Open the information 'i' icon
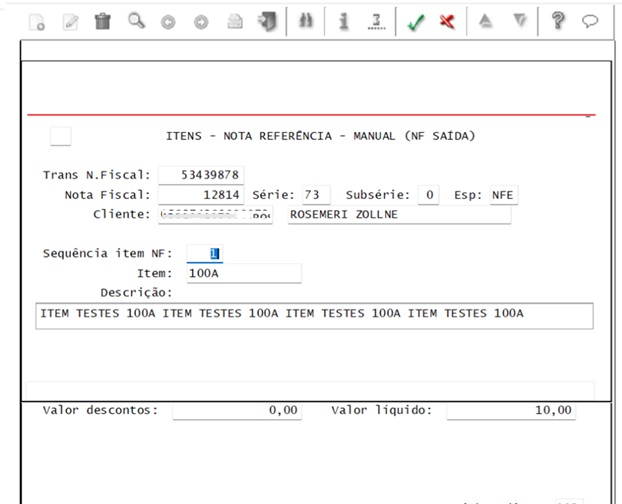 (x=344, y=21)
